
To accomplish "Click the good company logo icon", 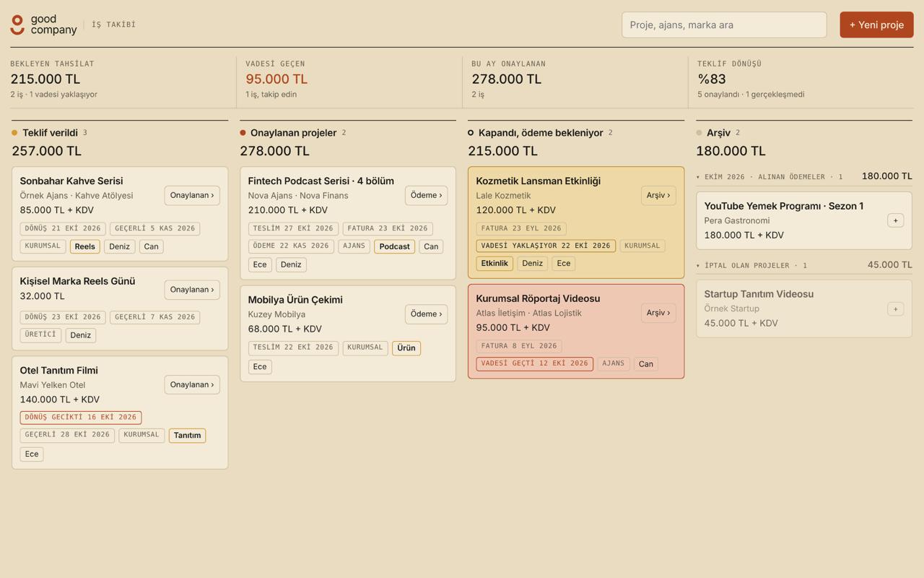I will [17, 25].
